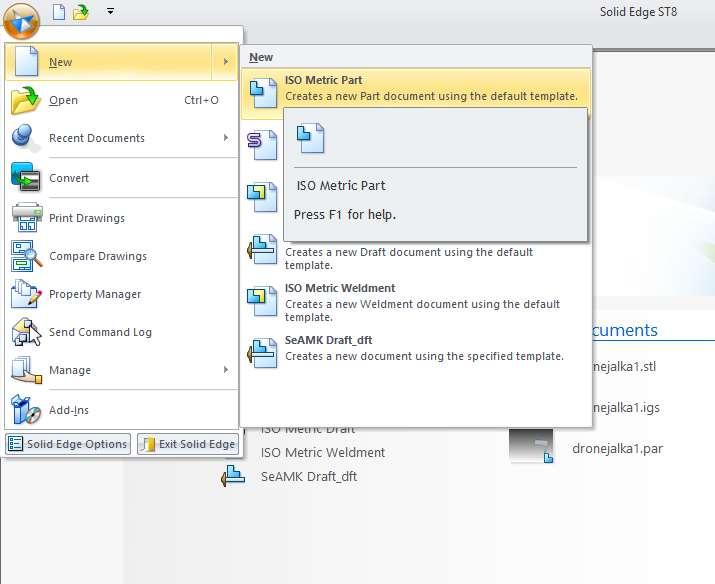Click the Print Drawings printer icon
Image resolution: width=715 pixels, height=584 pixels.
(27, 217)
